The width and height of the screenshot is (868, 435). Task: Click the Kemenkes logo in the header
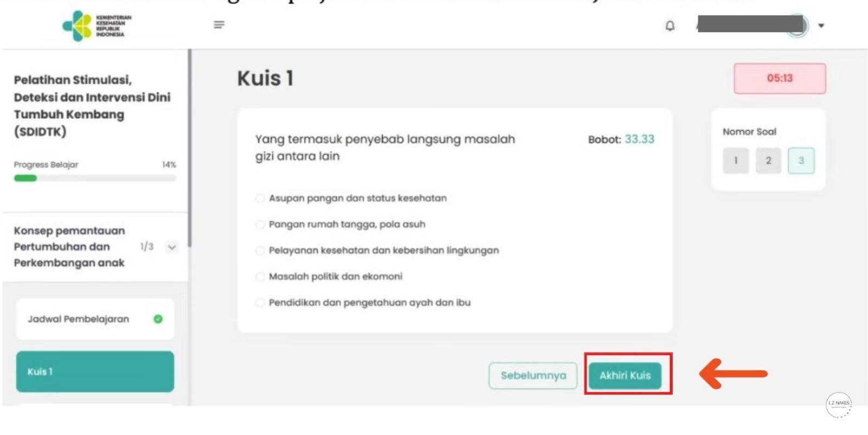[x=97, y=25]
